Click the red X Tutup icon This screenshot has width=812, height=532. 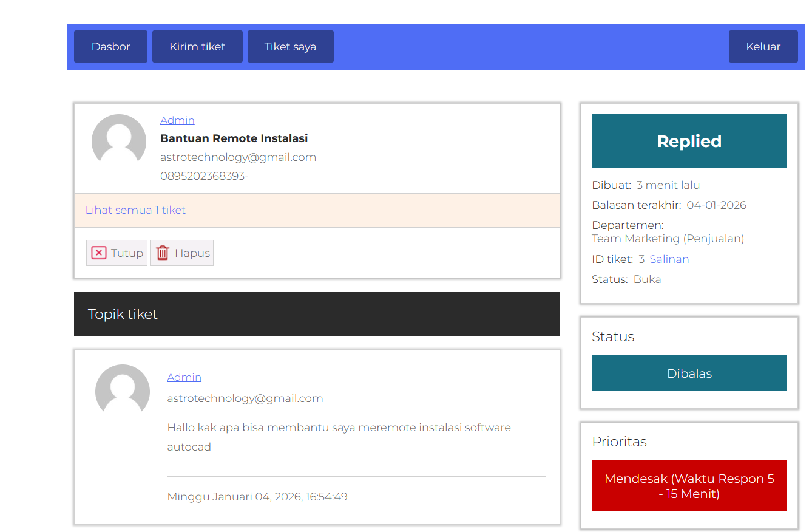tap(99, 253)
